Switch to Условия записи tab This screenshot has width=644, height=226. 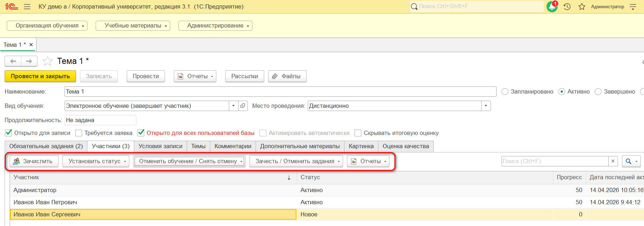(160, 146)
